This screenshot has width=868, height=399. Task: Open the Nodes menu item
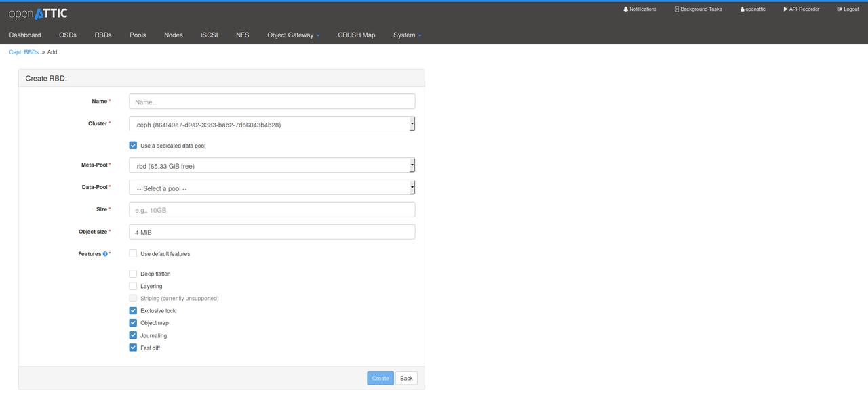pyautogui.click(x=174, y=35)
